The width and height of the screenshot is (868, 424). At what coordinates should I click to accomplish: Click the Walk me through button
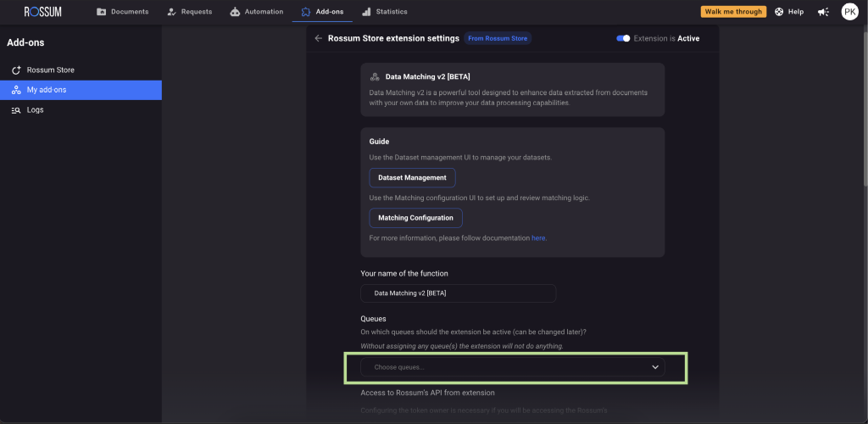(733, 12)
